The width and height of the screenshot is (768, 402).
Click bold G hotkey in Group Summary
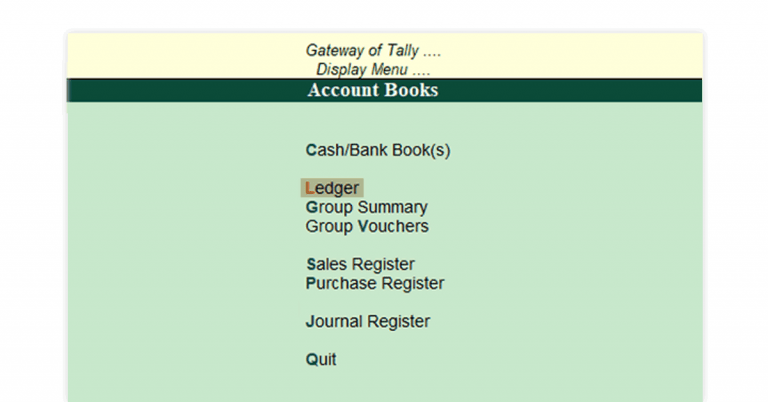point(312,208)
